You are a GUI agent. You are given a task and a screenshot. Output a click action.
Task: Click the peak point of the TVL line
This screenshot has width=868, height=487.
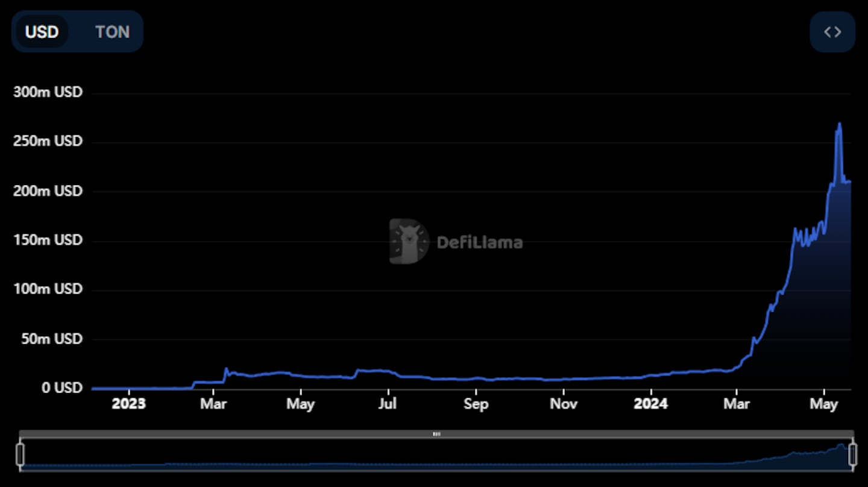tap(840, 124)
